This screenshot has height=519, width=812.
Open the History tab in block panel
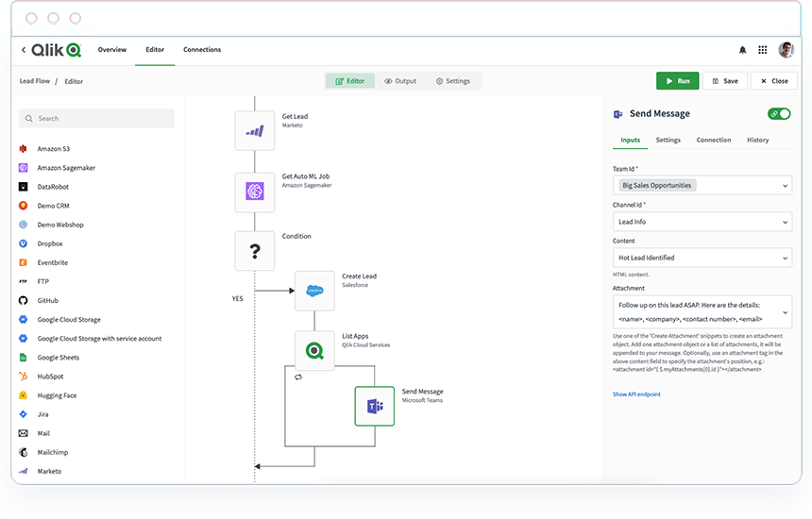tap(757, 140)
